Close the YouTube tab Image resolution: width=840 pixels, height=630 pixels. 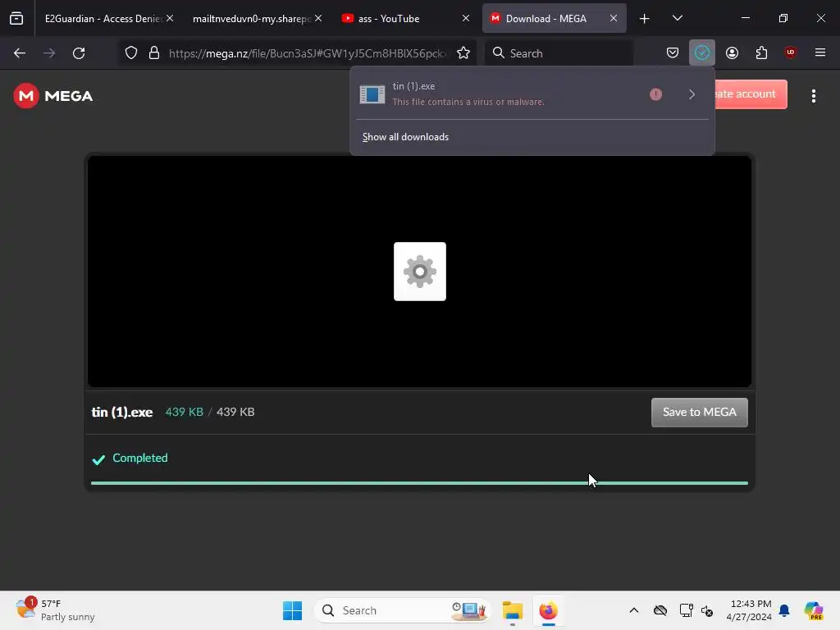(x=466, y=18)
